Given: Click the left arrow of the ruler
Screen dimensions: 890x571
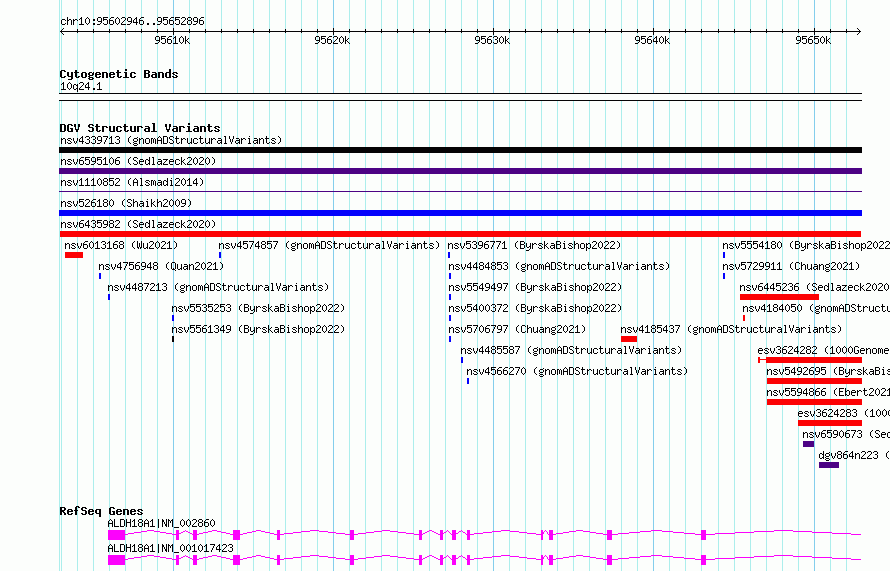Looking at the screenshot, I should (62, 32).
